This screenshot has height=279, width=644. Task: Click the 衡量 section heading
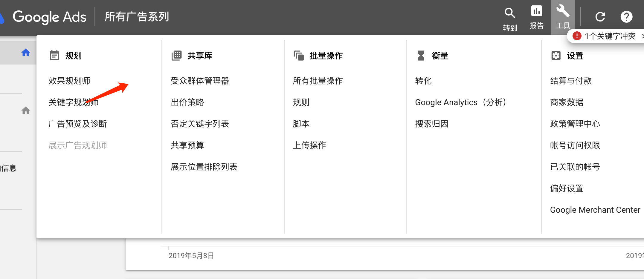coord(440,56)
